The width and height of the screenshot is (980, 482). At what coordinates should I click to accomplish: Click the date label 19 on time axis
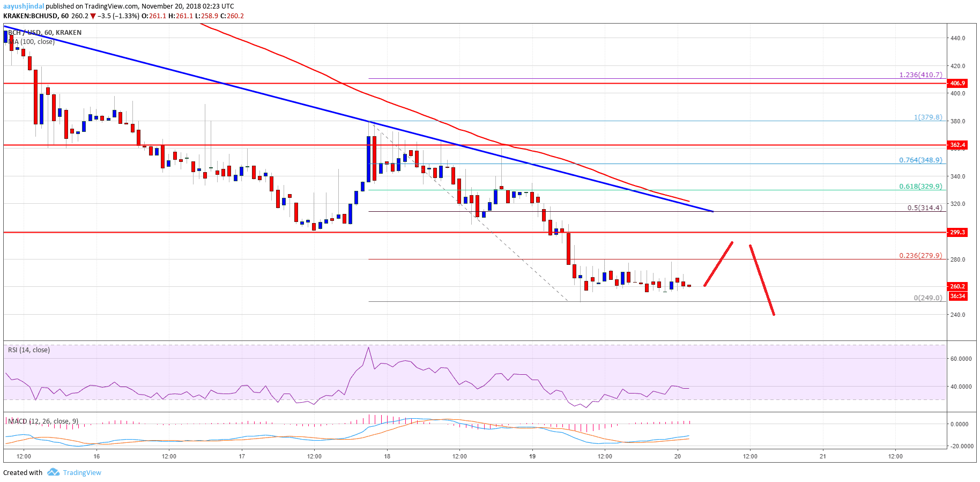532,456
